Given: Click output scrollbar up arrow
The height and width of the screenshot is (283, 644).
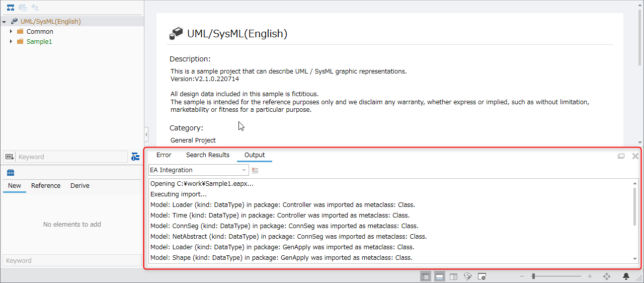Looking at the screenshot, I should 635,183.
